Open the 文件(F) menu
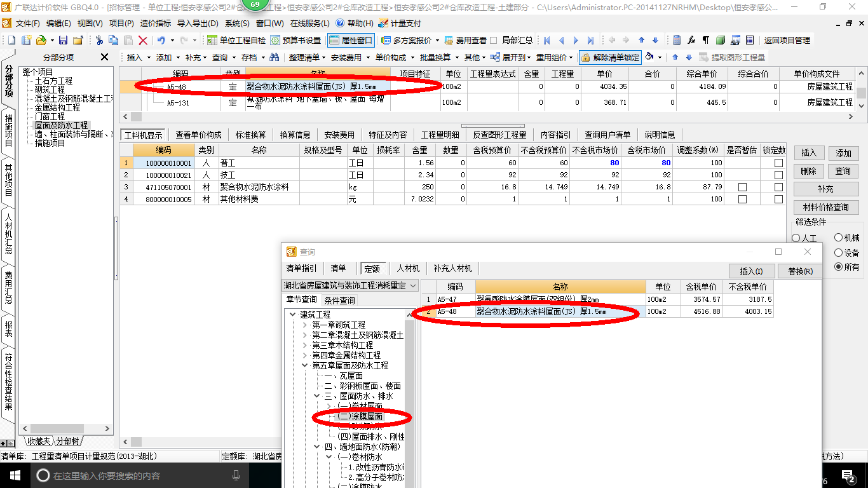The height and width of the screenshot is (488, 868). coord(27,23)
